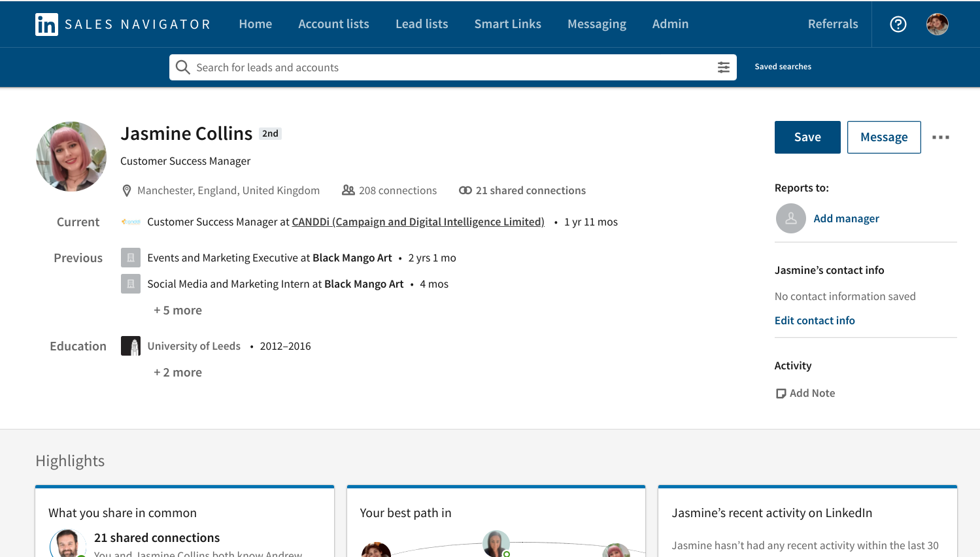Click the shared connection avatar in Highlights

68,544
